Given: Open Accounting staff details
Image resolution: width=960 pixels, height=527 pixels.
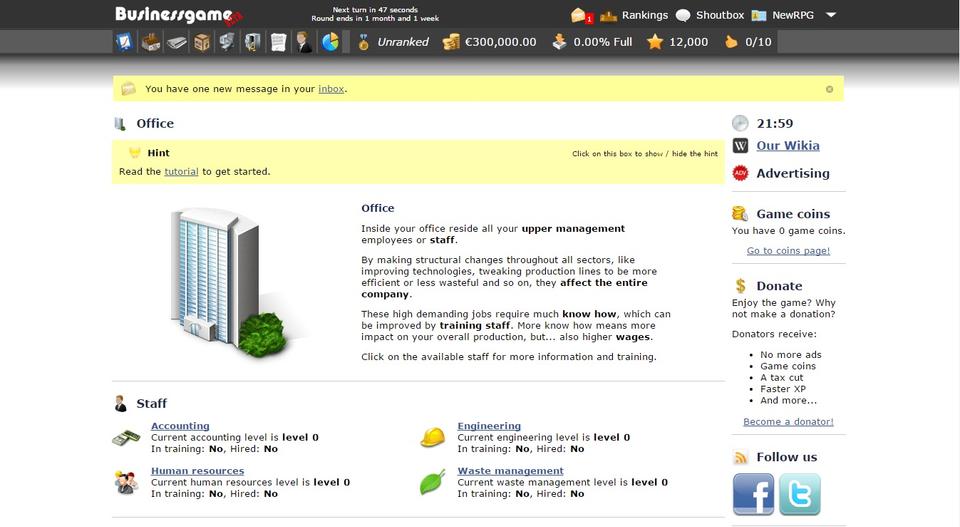Looking at the screenshot, I should 180,426.
